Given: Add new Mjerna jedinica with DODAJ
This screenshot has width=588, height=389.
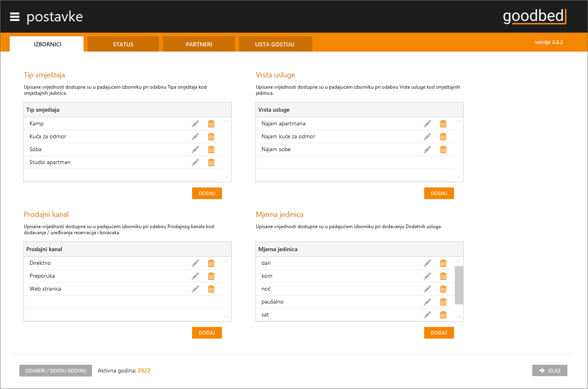Looking at the screenshot, I should tap(439, 333).
